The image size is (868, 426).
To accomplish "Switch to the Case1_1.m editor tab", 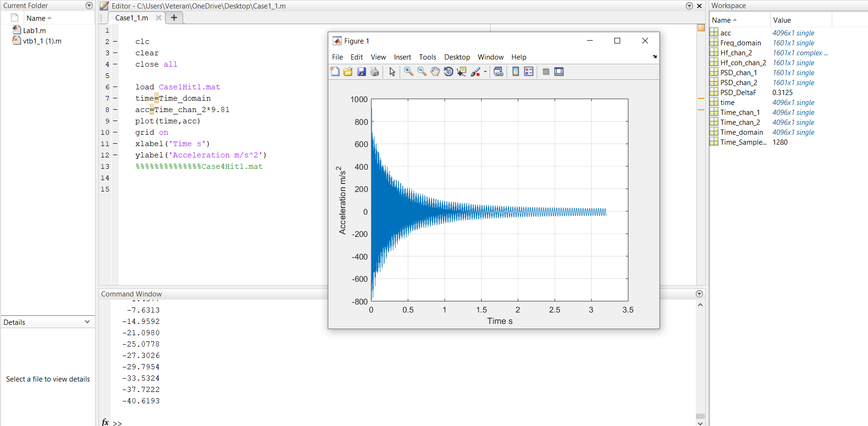I will (x=131, y=17).
